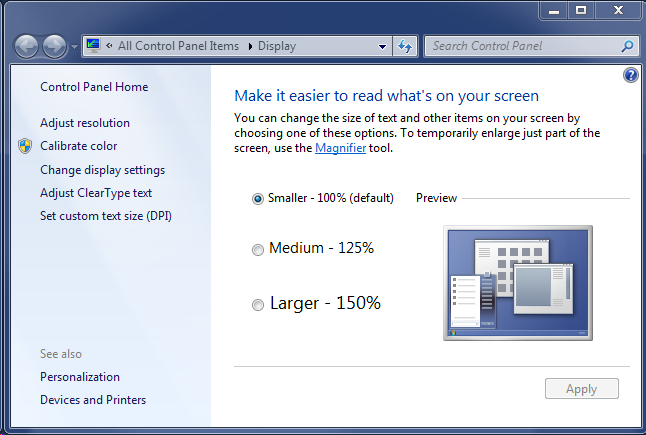Click the Control Panel icon in address bar
Viewport: 646px width, 435px height.
click(93, 46)
